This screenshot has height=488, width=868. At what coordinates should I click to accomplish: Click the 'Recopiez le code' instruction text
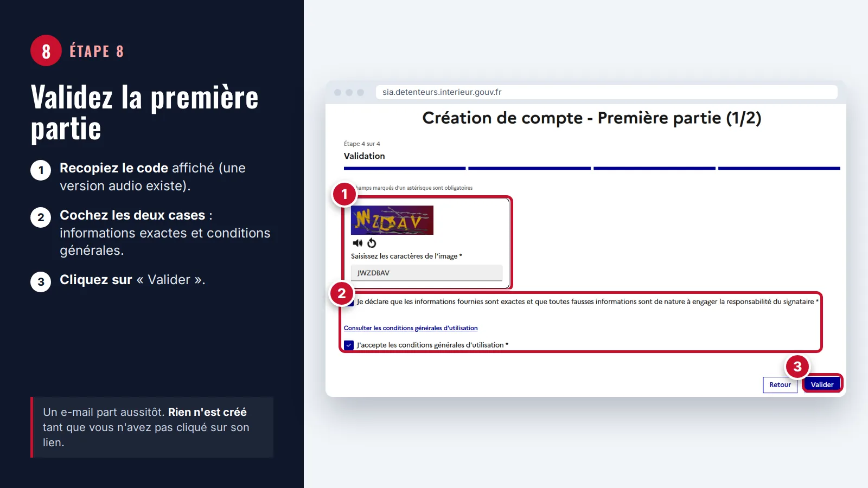click(152, 177)
